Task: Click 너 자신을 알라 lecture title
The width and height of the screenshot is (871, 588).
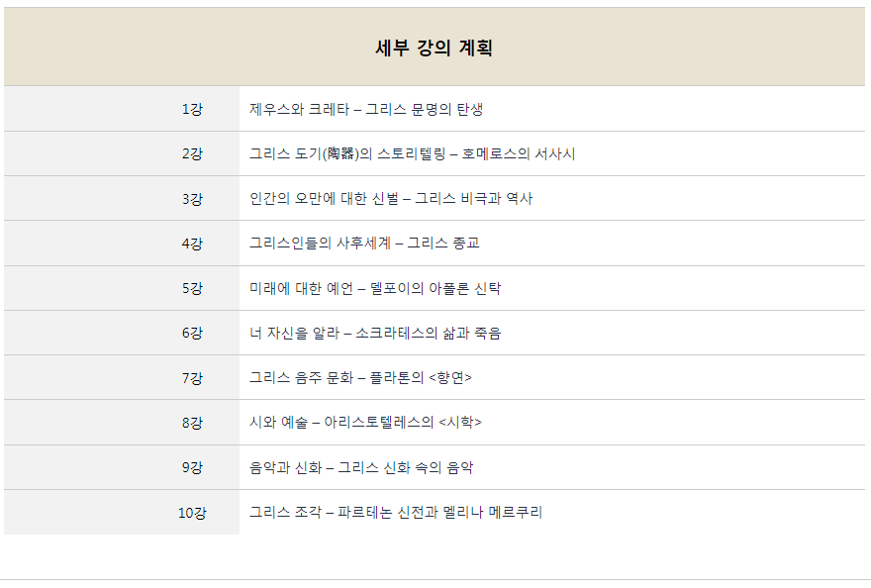Action: click(x=375, y=333)
